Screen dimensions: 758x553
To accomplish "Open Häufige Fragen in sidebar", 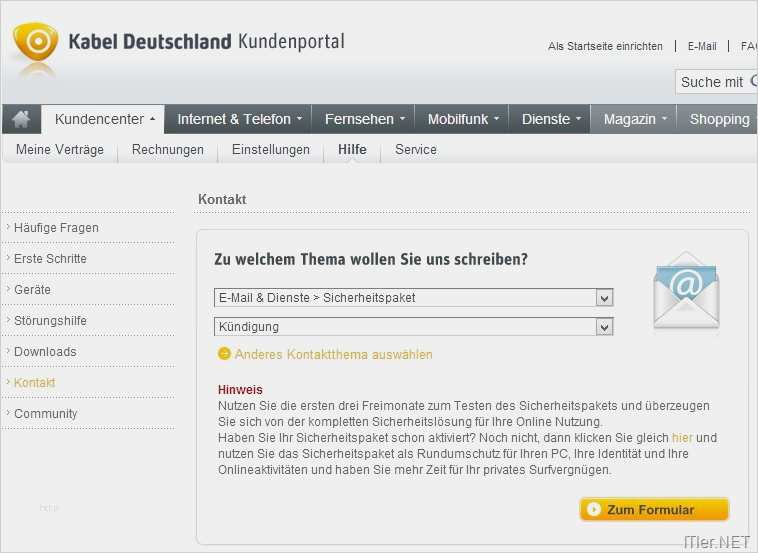I will 56,227.
